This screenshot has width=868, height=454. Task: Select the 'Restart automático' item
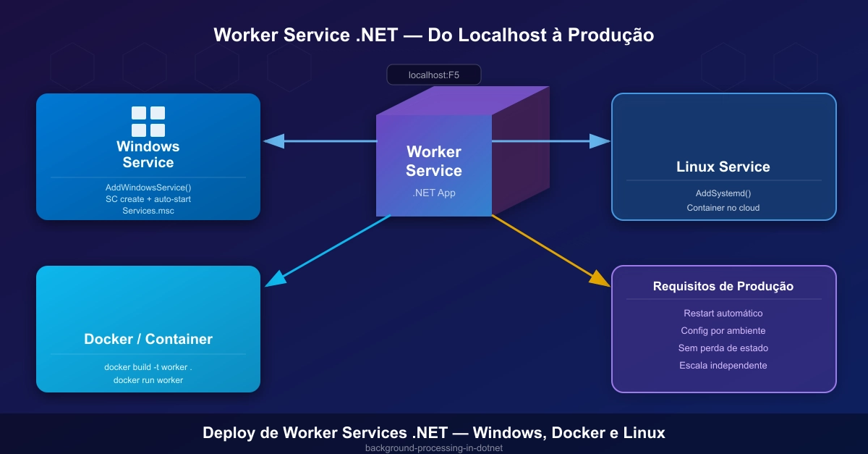pyautogui.click(x=723, y=314)
